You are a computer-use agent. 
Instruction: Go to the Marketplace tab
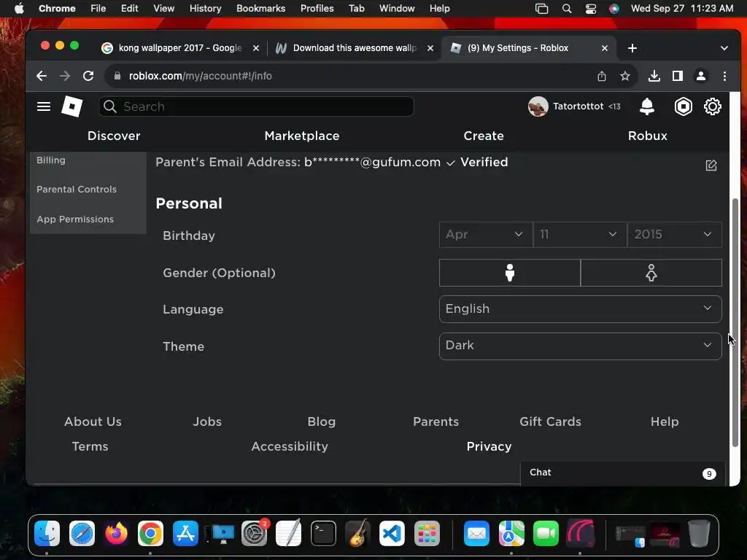(302, 136)
